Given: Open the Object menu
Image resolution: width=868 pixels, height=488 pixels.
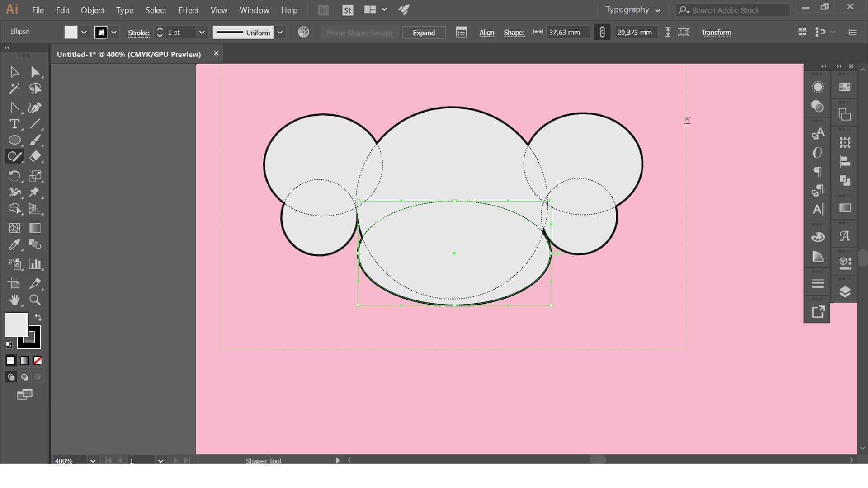Looking at the screenshot, I should click(x=92, y=10).
